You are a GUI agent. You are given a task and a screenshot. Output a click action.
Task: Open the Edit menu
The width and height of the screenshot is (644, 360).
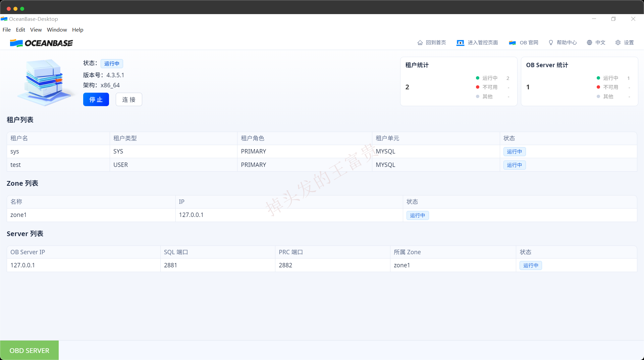tap(20, 30)
